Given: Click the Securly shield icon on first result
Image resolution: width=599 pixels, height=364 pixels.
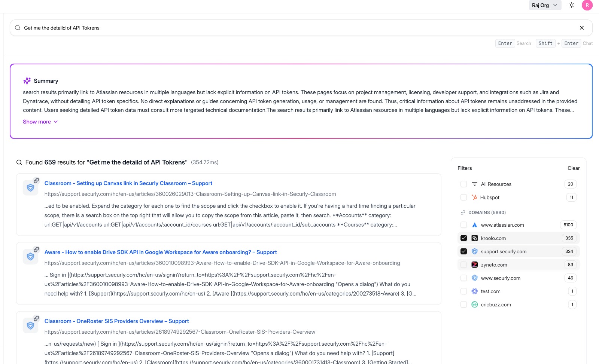Looking at the screenshot, I should point(30,187).
